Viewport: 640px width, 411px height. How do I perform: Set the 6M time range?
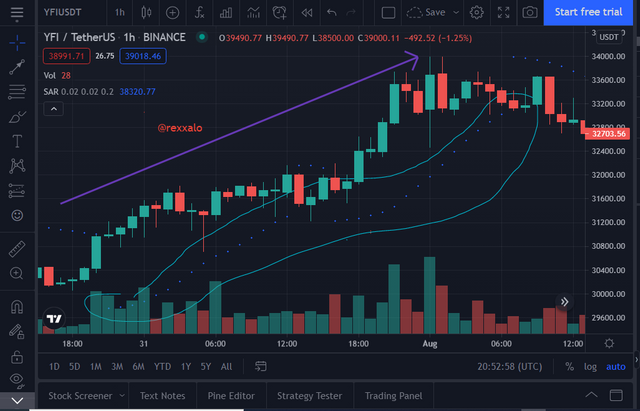coord(138,367)
